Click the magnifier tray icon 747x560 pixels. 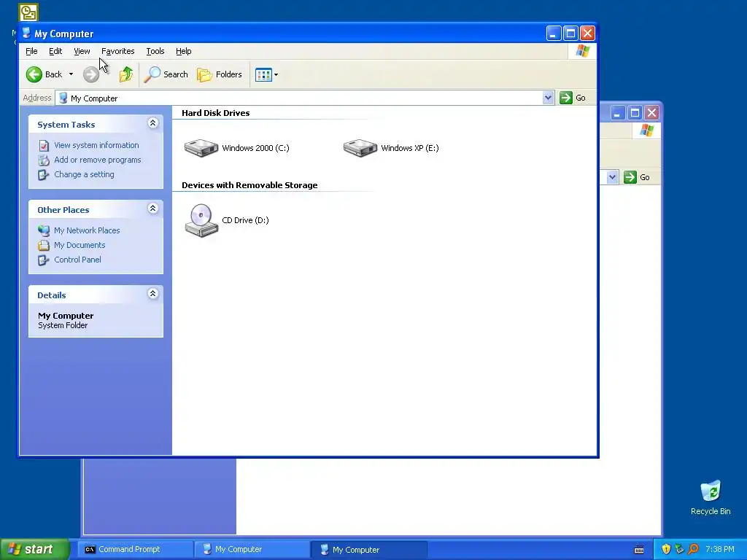pyautogui.click(x=693, y=550)
